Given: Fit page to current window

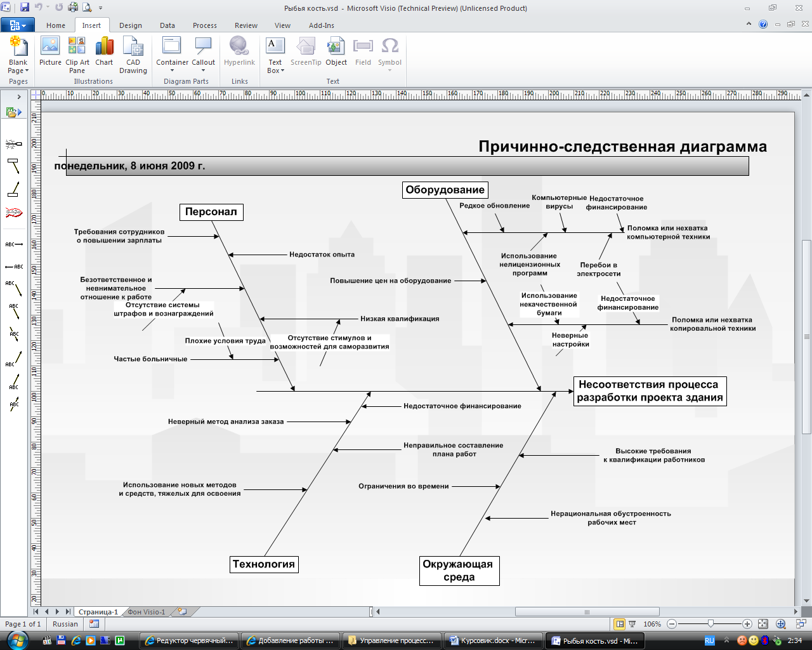Looking at the screenshot, I should [763, 624].
